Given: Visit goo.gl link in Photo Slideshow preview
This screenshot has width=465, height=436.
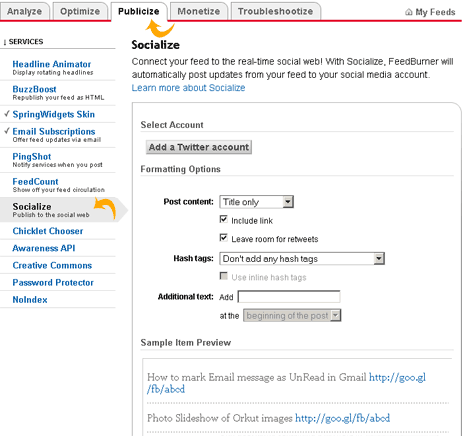Looking at the screenshot, I should (x=342, y=418).
